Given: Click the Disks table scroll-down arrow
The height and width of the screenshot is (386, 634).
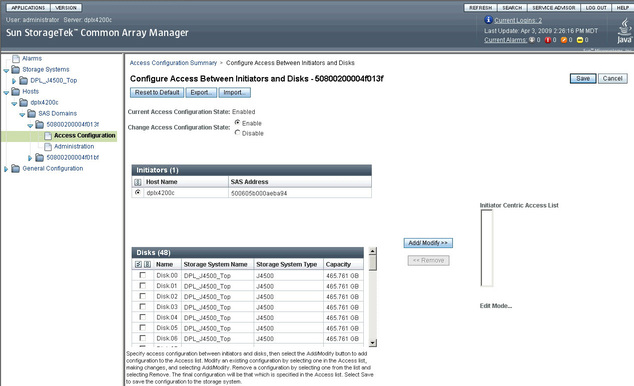Looking at the screenshot, I should click(x=373, y=343).
